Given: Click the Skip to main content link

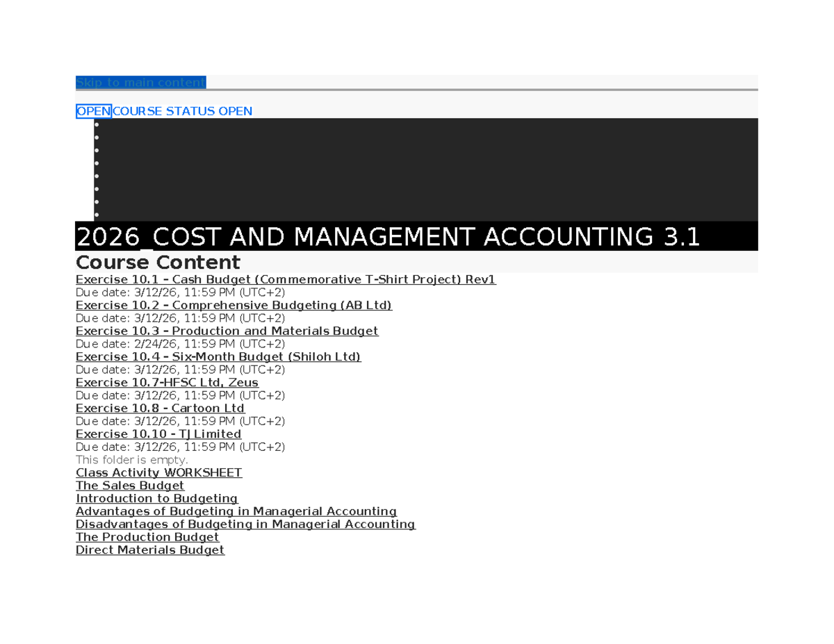Looking at the screenshot, I should coord(140,83).
